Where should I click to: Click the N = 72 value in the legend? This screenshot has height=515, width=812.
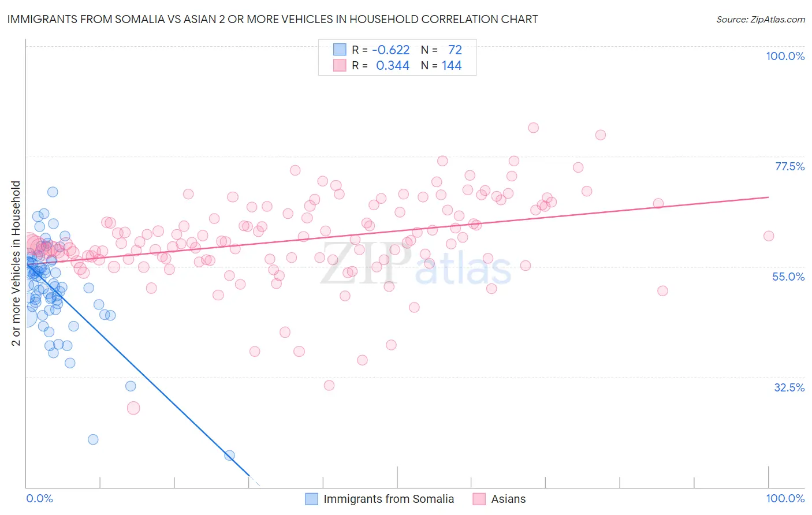coord(441,50)
